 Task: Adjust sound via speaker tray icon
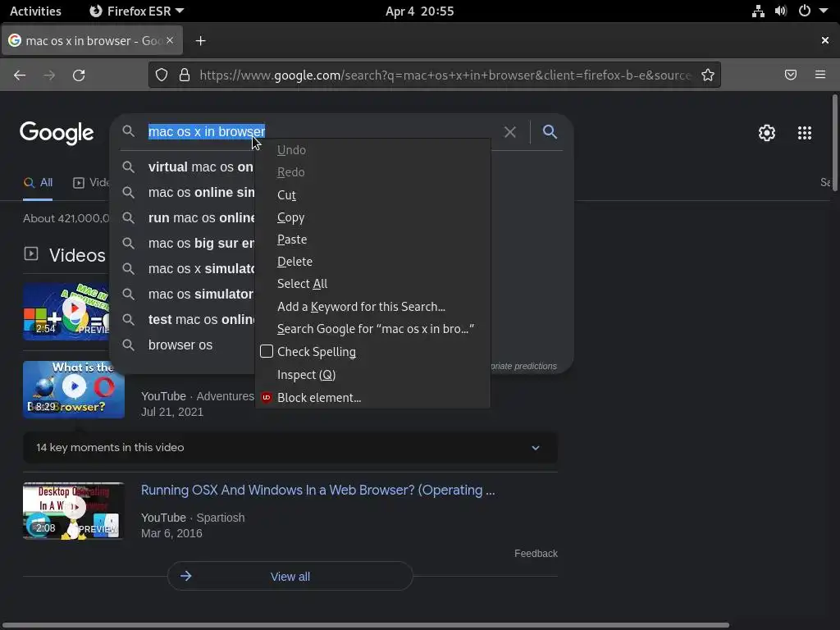coord(781,11)
